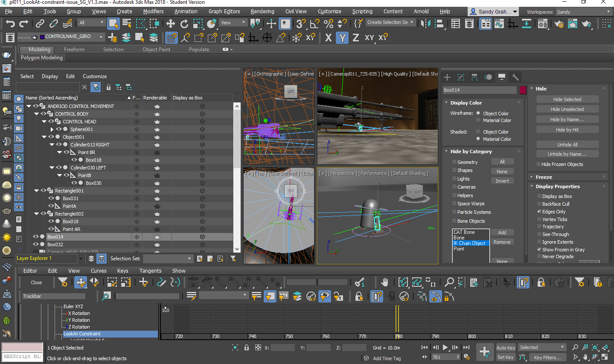Viewport: 614px width, 364px height.
Task: Open the Utilities wrench panel icon
Action: (x=515, y=77)
